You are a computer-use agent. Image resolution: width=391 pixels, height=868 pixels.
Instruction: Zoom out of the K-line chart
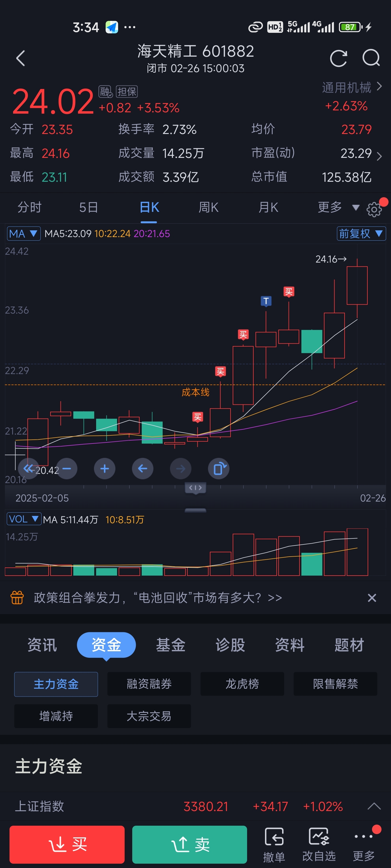[x=67, y=469]
